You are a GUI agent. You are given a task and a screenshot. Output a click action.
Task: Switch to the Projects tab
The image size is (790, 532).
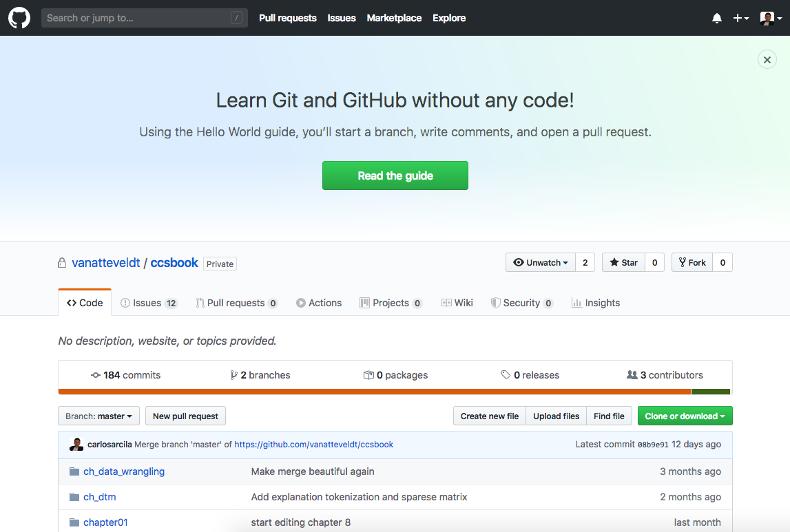(391, 303)
